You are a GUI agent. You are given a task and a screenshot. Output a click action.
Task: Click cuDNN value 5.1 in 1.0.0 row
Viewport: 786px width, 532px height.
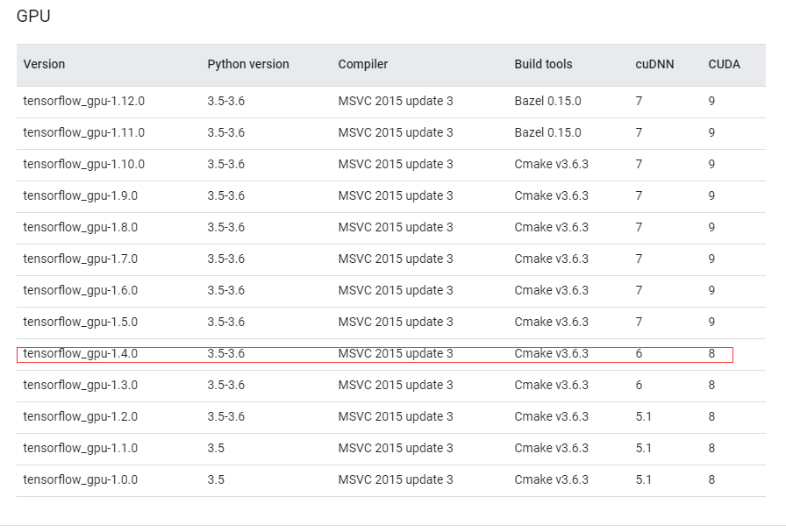644,480
